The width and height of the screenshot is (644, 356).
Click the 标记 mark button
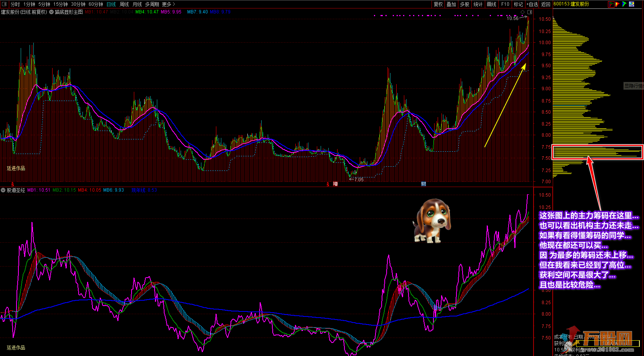tap(518, 4)
